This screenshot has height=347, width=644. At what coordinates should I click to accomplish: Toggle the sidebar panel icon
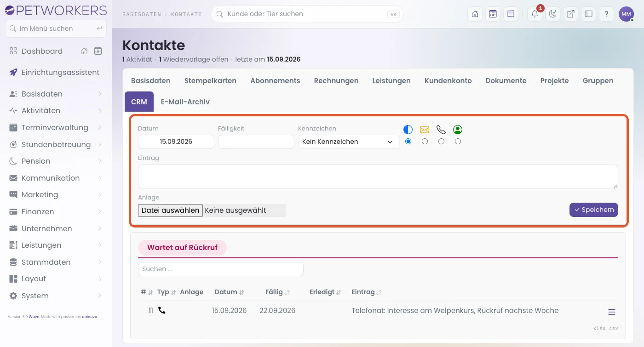click(x=588, y=14)
